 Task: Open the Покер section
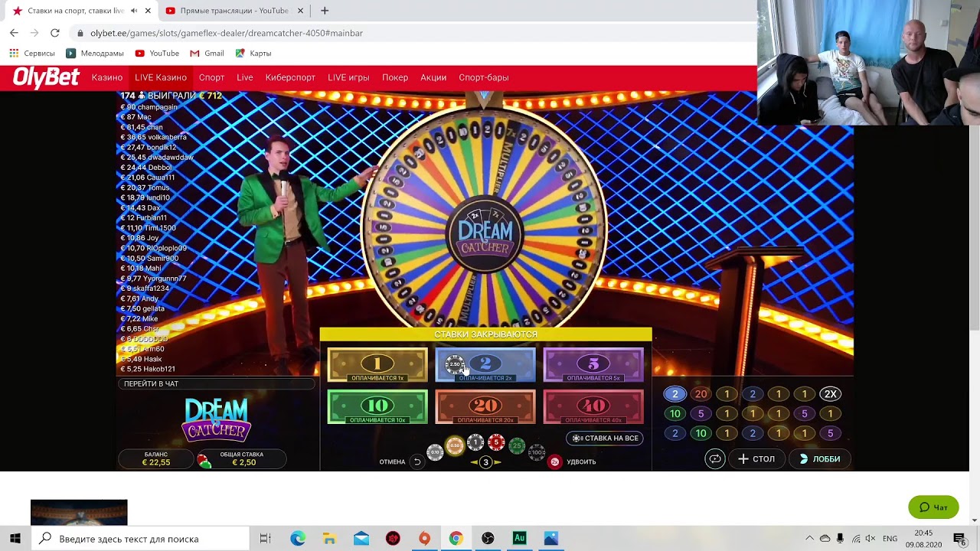[395, 77]
